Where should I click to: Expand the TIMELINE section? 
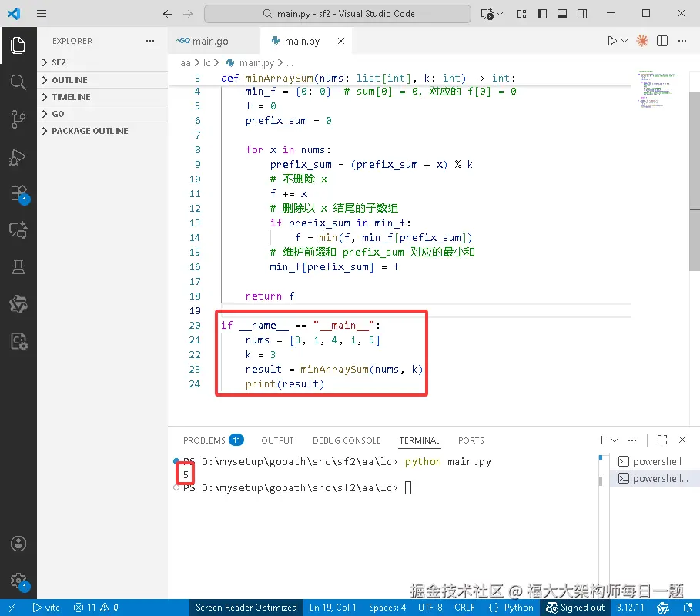click(102, 97)
